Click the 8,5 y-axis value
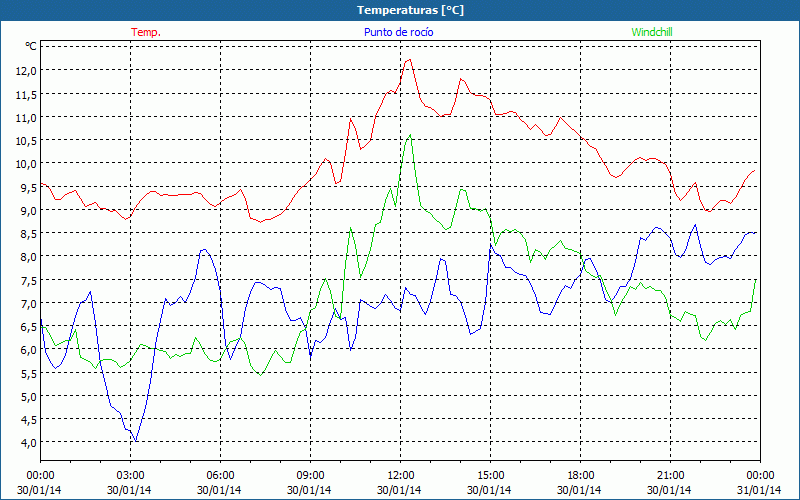 pyautogui.click(x=29, y=234)
